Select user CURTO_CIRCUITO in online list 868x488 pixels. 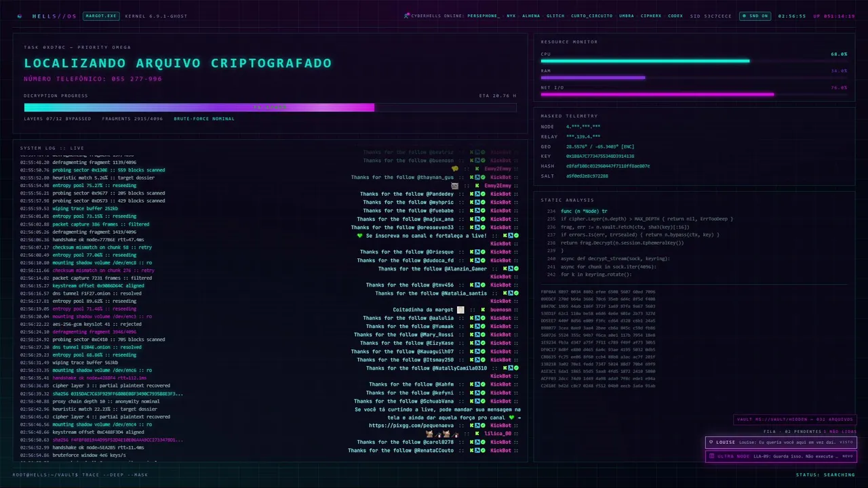click(591, 16)
